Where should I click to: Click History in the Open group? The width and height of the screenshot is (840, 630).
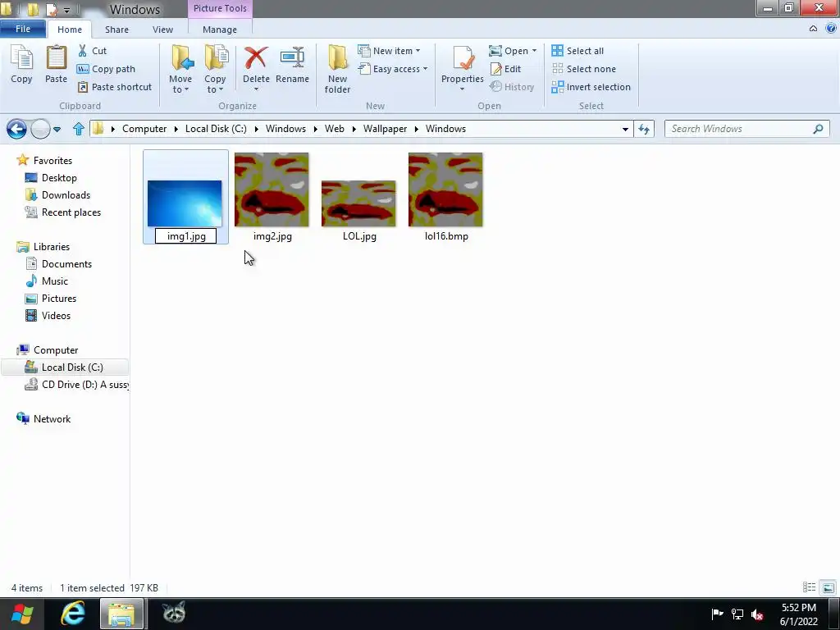[x=512, y=87]
